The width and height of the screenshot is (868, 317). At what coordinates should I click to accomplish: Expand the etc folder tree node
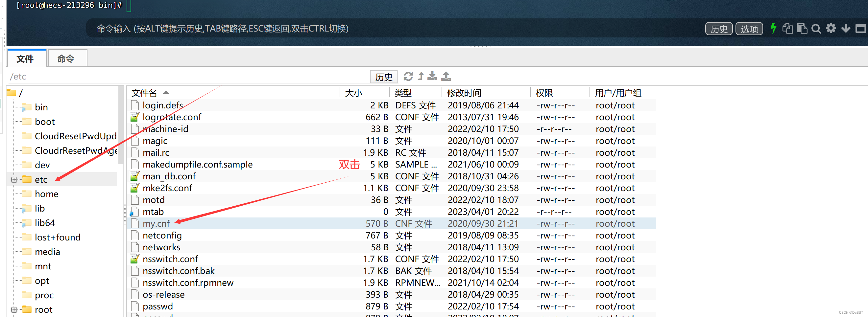[14, 180]
